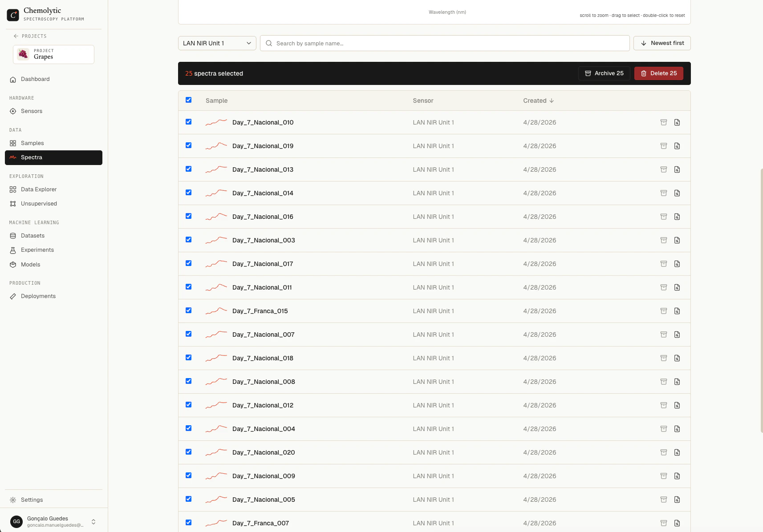
Task: Open Deployments under Production
Action: point(53,296)
